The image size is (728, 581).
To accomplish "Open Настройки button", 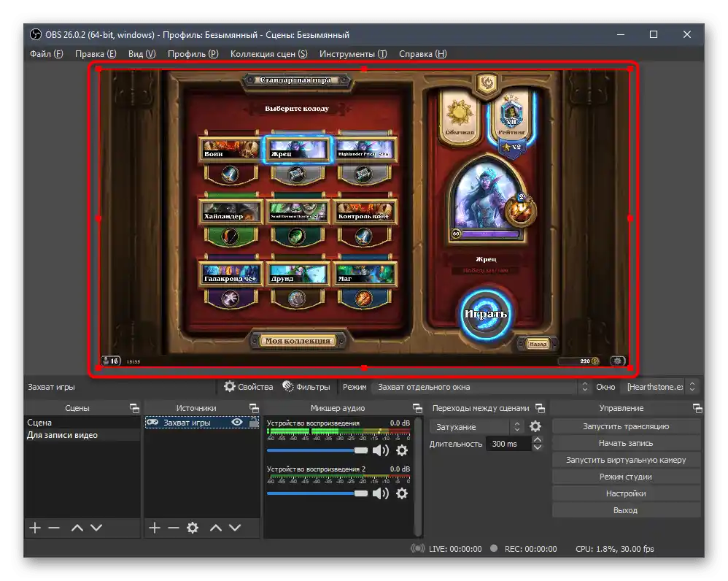I will click(626, 493).
